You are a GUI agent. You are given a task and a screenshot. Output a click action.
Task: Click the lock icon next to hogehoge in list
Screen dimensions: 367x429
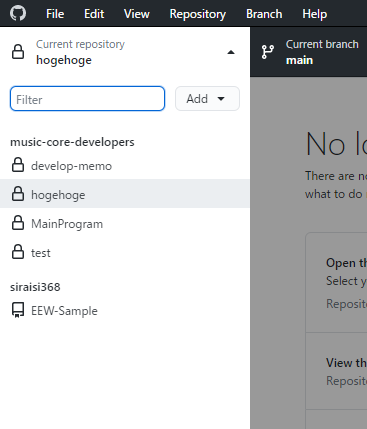[x=18, y=194]
